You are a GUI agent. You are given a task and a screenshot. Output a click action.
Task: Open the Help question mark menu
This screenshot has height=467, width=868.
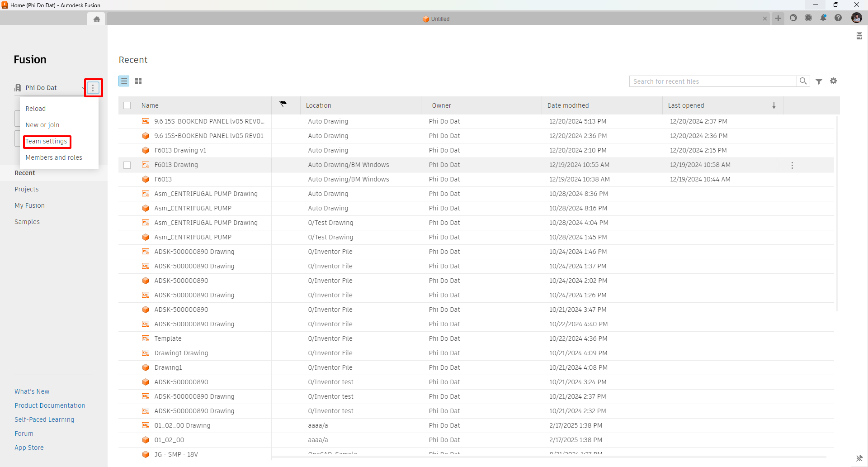[x=838, y=18]
